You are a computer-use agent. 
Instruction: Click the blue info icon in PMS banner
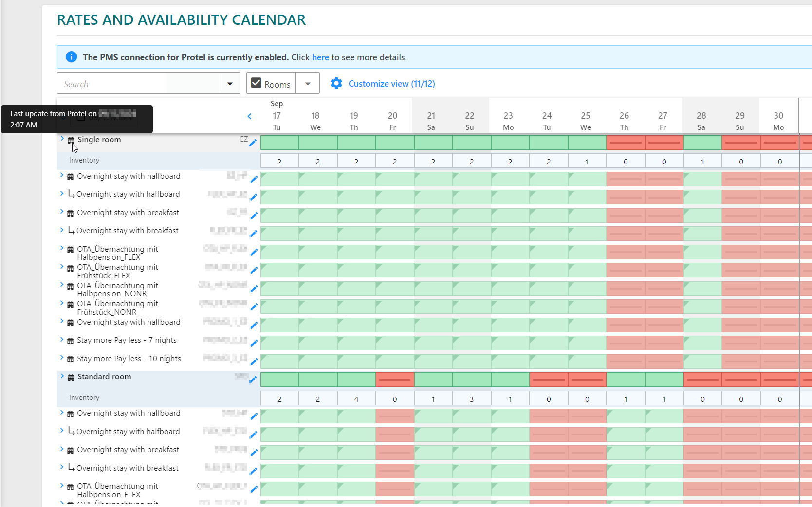click(x=71, y=57)
